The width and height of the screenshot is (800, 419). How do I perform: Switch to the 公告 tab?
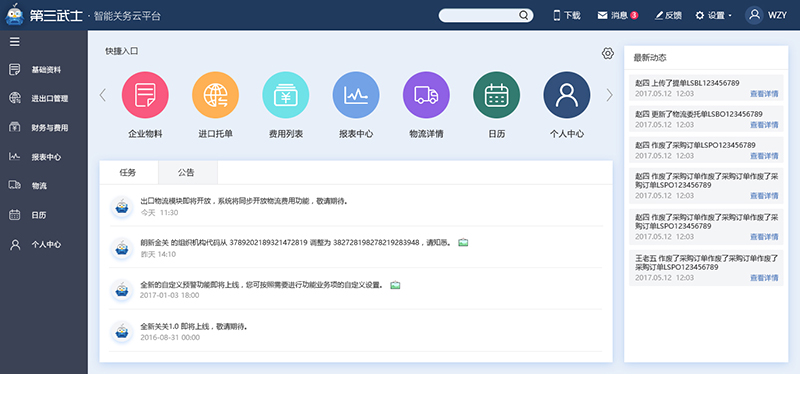(x=186, y=172)
